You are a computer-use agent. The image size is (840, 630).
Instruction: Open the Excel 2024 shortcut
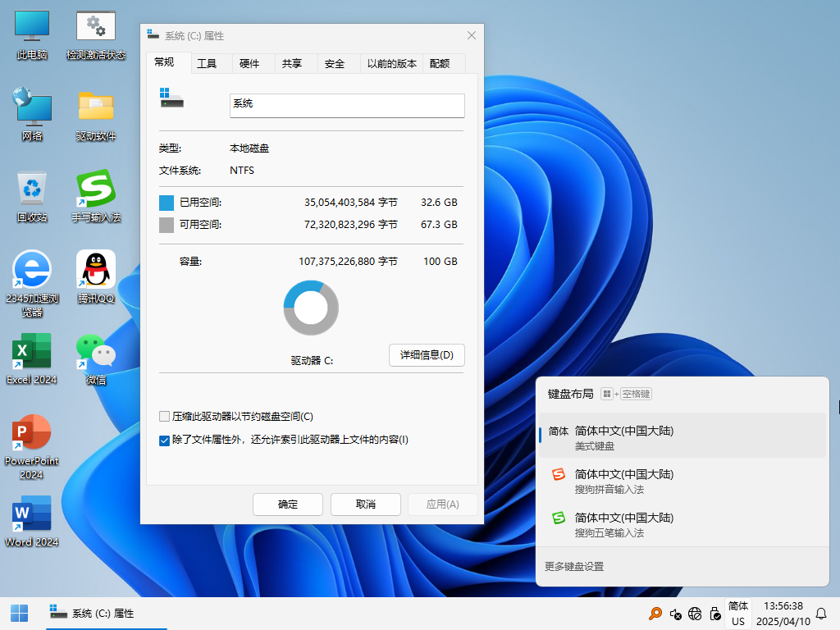pyautogui.click(x=32, y=358)
